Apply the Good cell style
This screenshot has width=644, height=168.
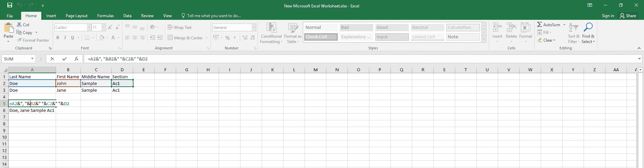coord(392,28)
